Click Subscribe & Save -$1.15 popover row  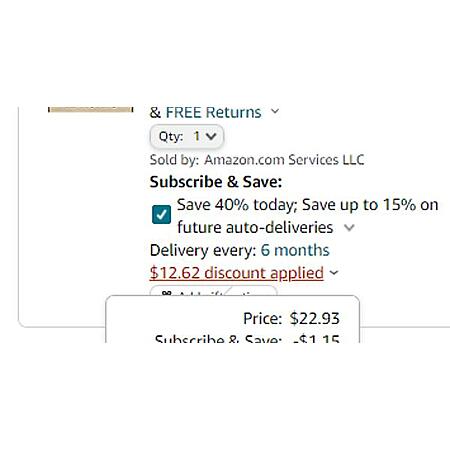pos(247,338)
